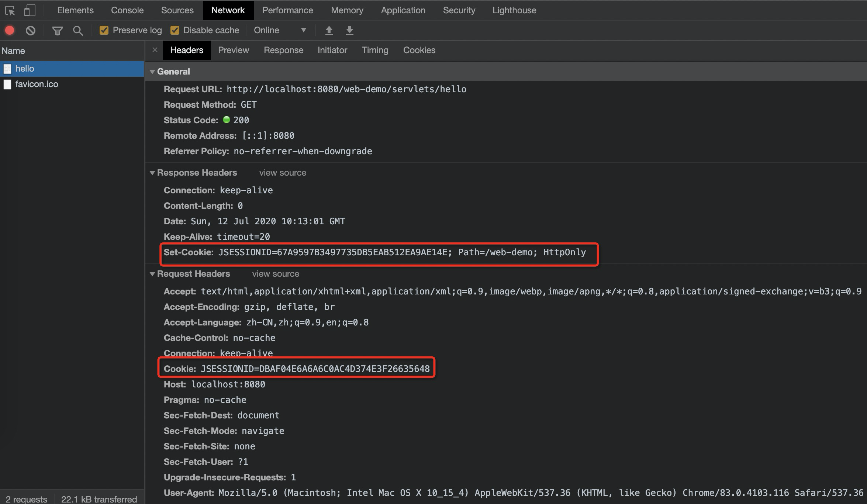Open the Cookies tab
The width and height of the screenshot is (867, 504).
tap(419, 50)
